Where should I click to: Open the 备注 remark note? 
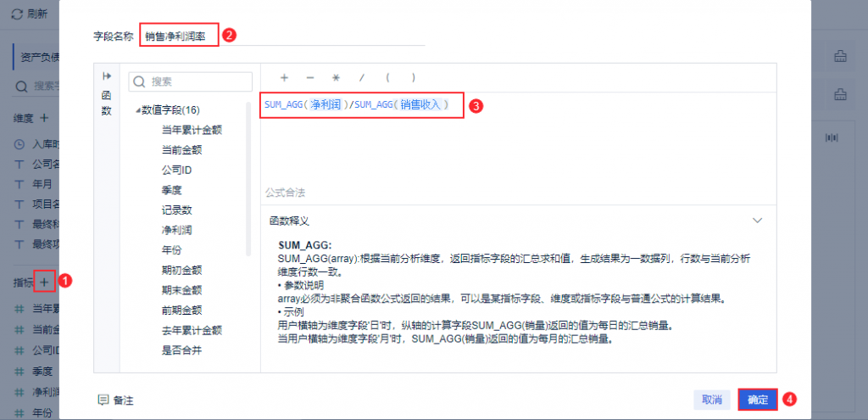[x=116, y=400]
